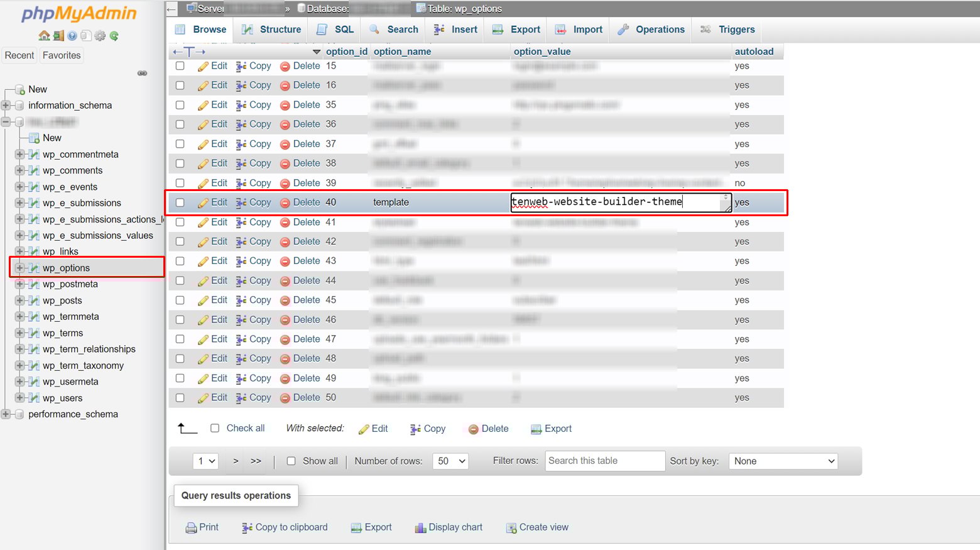Image resolution: width=980 pixels, height=550 pixels.
Task: Refresh the navigation panel
Action: (114, 36)
